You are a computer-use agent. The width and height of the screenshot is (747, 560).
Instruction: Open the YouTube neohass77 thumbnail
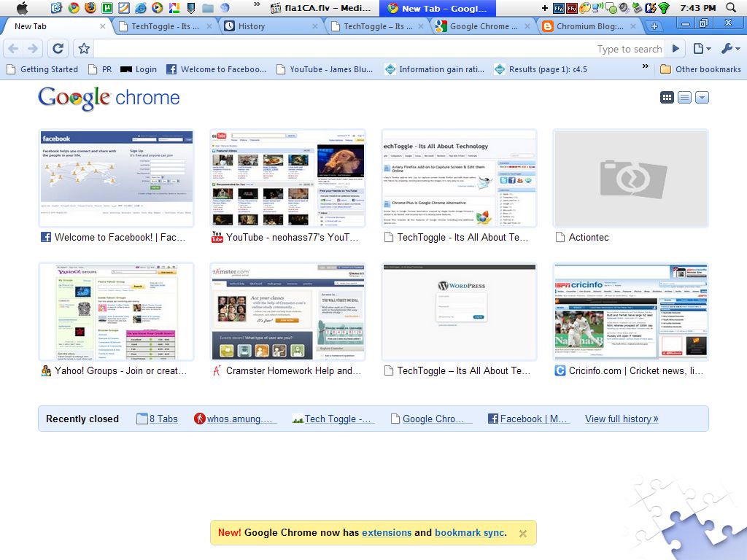[287, 178]
